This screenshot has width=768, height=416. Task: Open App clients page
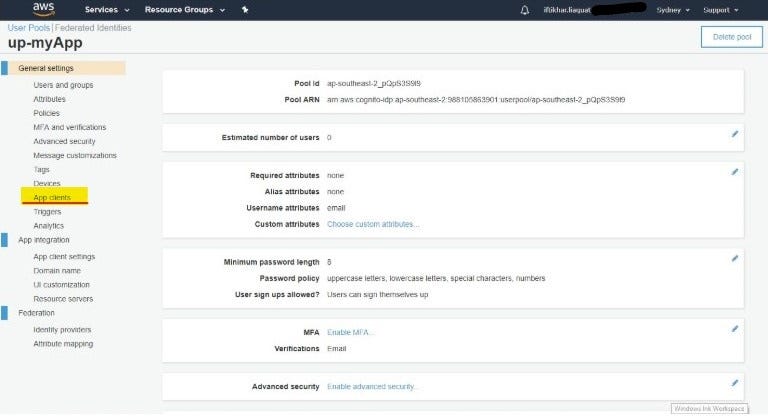coord(52,197)
